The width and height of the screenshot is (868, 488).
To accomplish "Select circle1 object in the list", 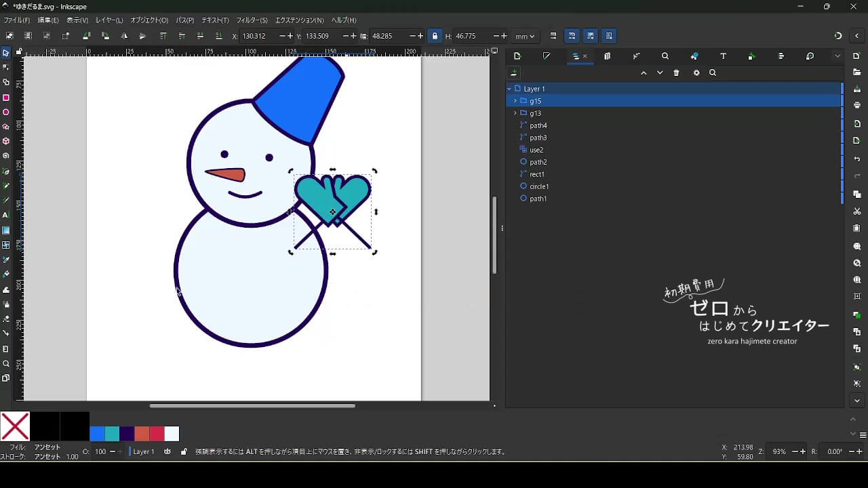I will 539,186.
